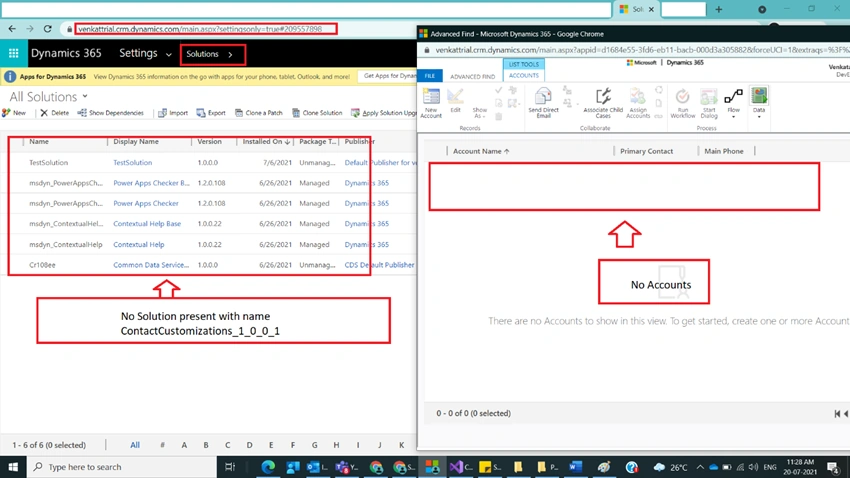Open the notification center on the taskbar
Image resolution: width=850 pixels, height=478 pixels.
[834, 467]
